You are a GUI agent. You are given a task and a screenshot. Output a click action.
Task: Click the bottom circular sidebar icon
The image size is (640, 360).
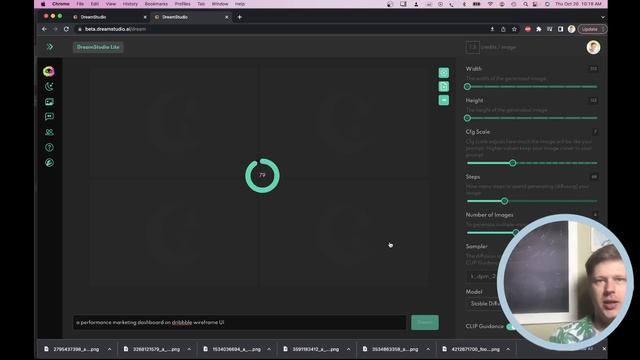[49, 162]
